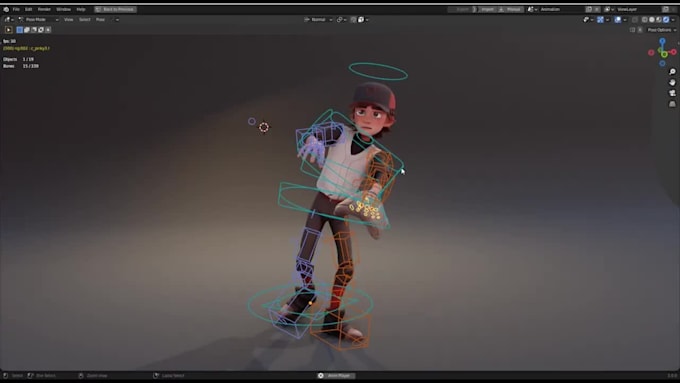680x383 pixels.
Task: Choose the Invert selection mode icon
Action: tap(41, 30)
